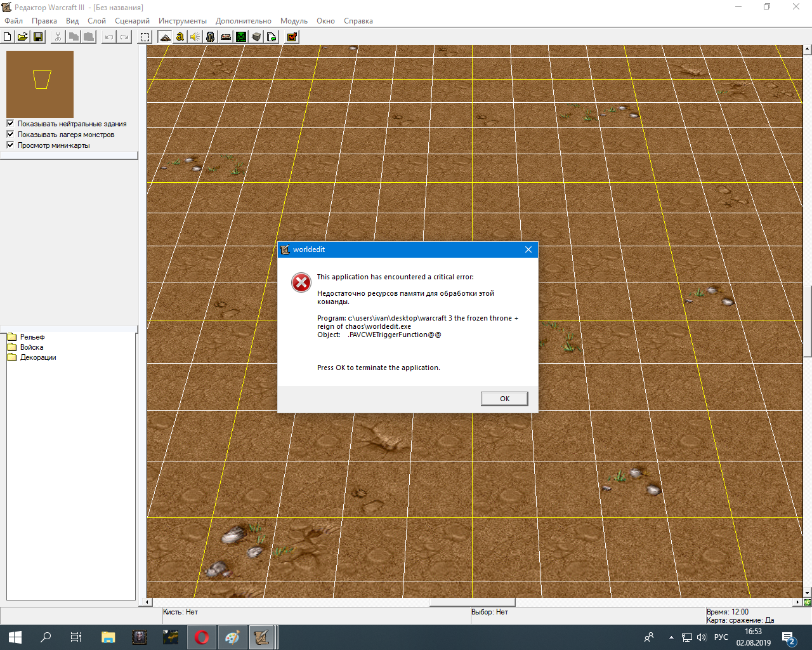Open the Campaign Editor icon
This screenshot has height=650, width=812.
click(x=226, y=37)
